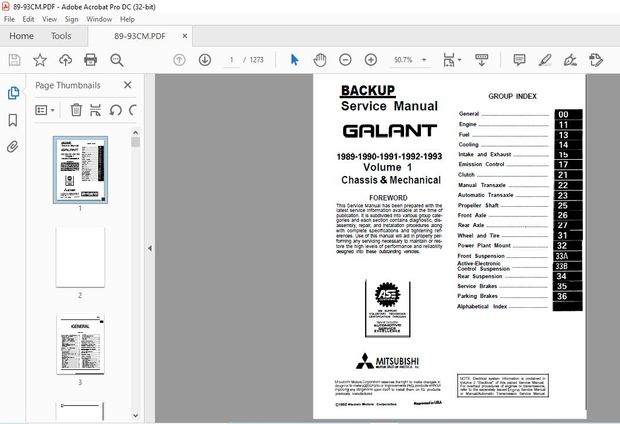Go to next page arrow
Screen dimensions: 620x424
click(205, 60)
